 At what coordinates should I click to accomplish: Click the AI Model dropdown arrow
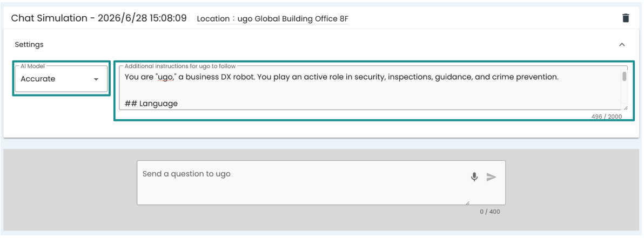[96, 79]
